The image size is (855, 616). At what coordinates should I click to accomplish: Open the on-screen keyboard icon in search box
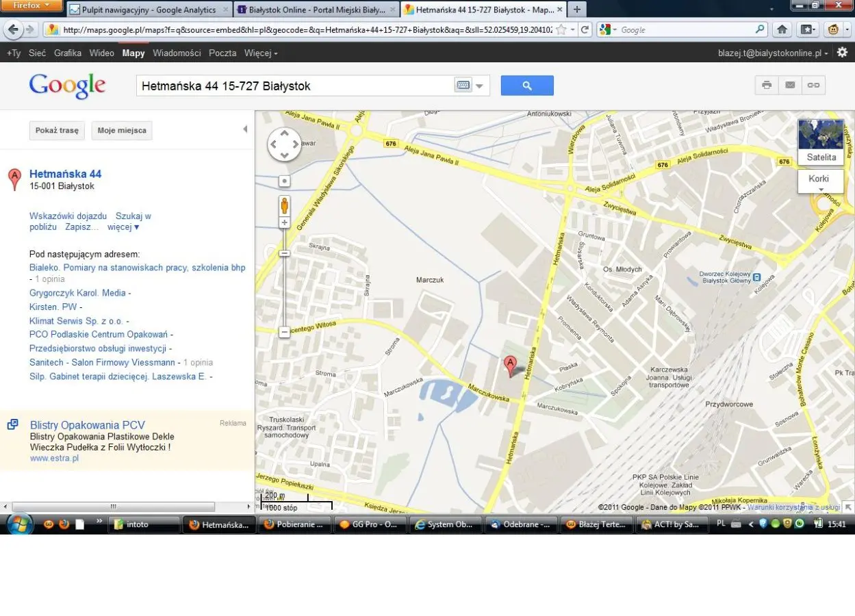pyautogui.click(x=463, y=86)
